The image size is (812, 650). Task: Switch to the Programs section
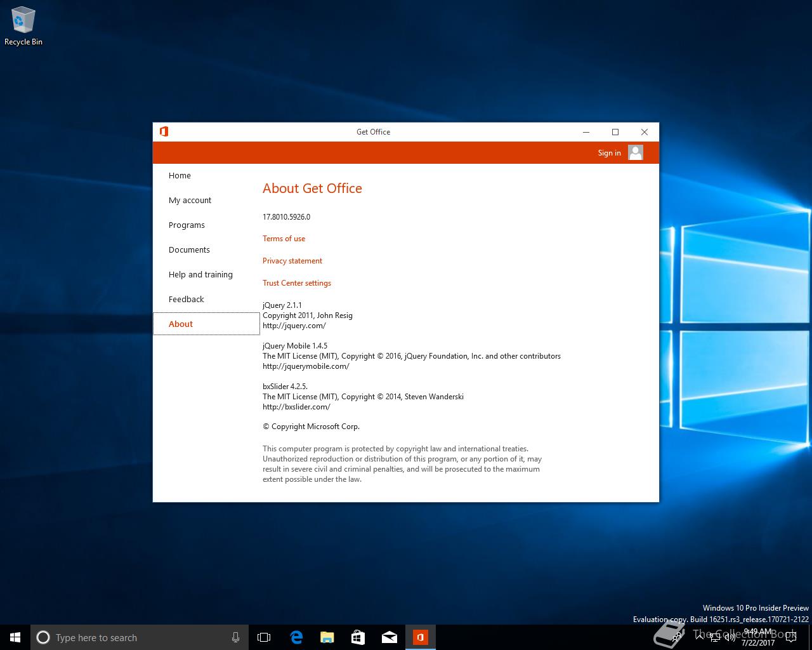click(x=187, y=225)
